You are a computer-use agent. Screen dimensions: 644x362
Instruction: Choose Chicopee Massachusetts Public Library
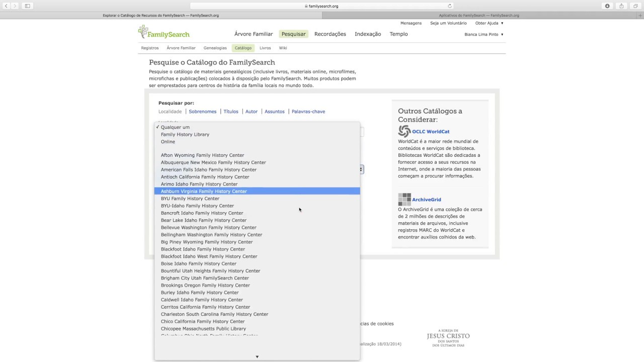point(257,329)
